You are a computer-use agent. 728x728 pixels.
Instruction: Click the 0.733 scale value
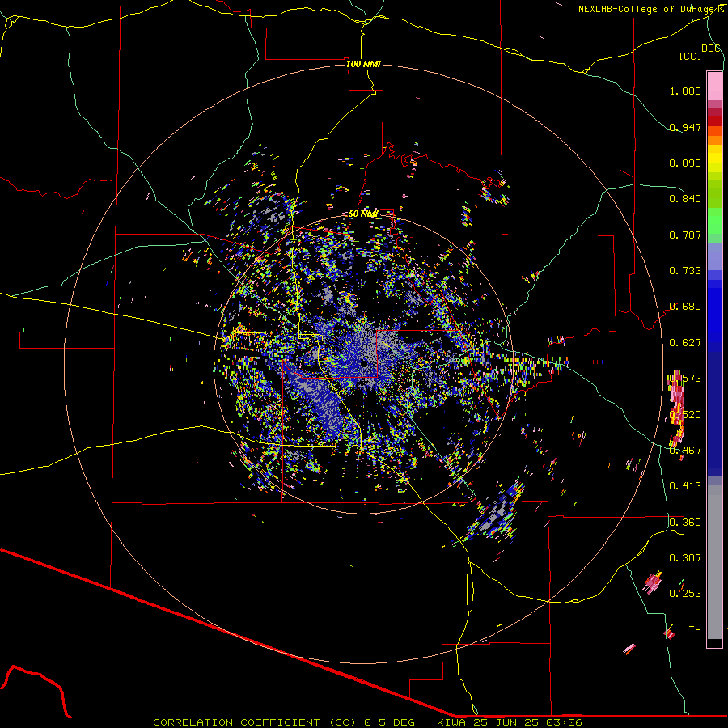click(685, 271)
